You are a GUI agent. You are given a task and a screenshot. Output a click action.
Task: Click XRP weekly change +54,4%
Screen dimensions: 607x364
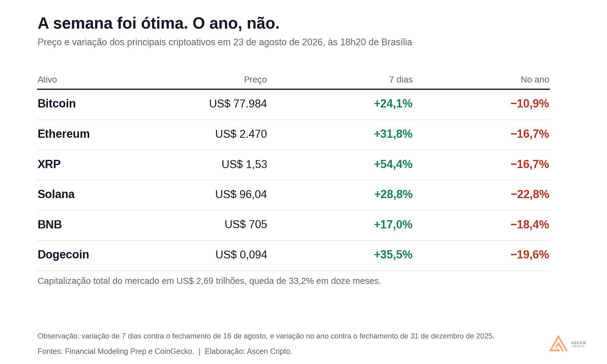393,164
